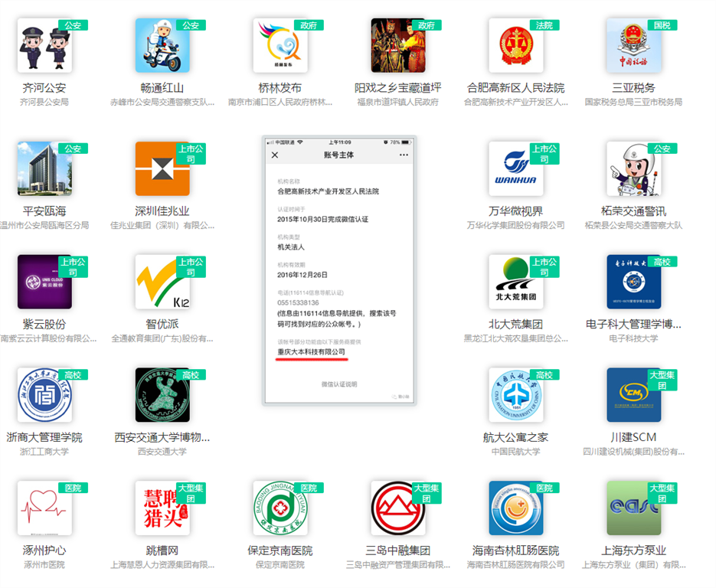
Task: Open the 浙商大管理学院 blue seal logo
Action: tap(44, 395)
